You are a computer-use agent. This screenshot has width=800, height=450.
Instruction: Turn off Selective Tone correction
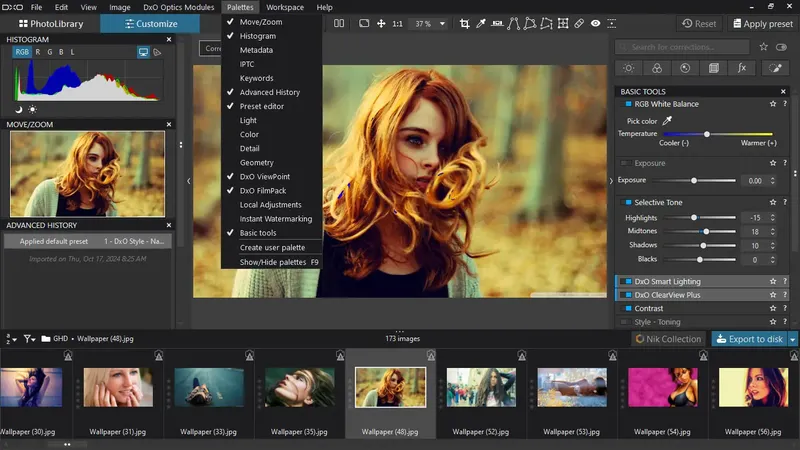tap(628, 203)
